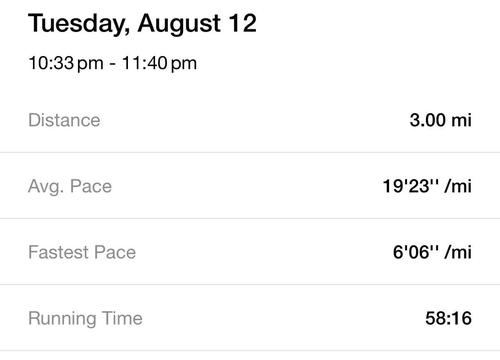Select the 58:16 running time value
This screenshot has width=500, height=360.
[x=448, y=318]
